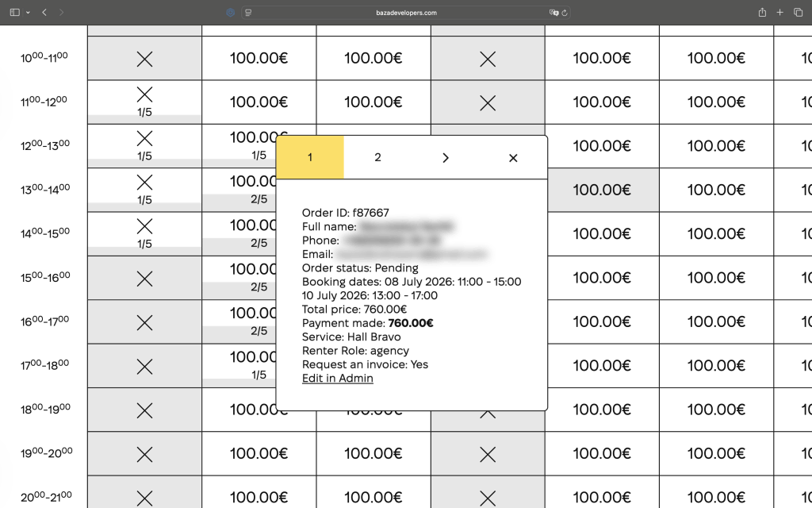Show the tab overview icon
This screenshot has height=508, width=812.
coord(798,13)
